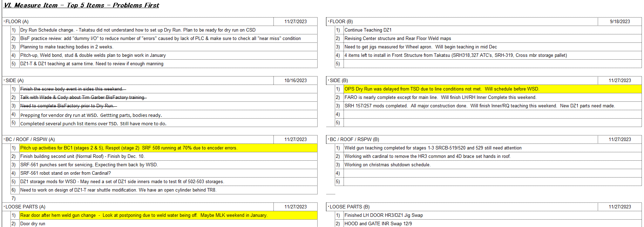
Task: Select the yellow 'Rear door after hem weld' cell
Action: tap(144, 215)
